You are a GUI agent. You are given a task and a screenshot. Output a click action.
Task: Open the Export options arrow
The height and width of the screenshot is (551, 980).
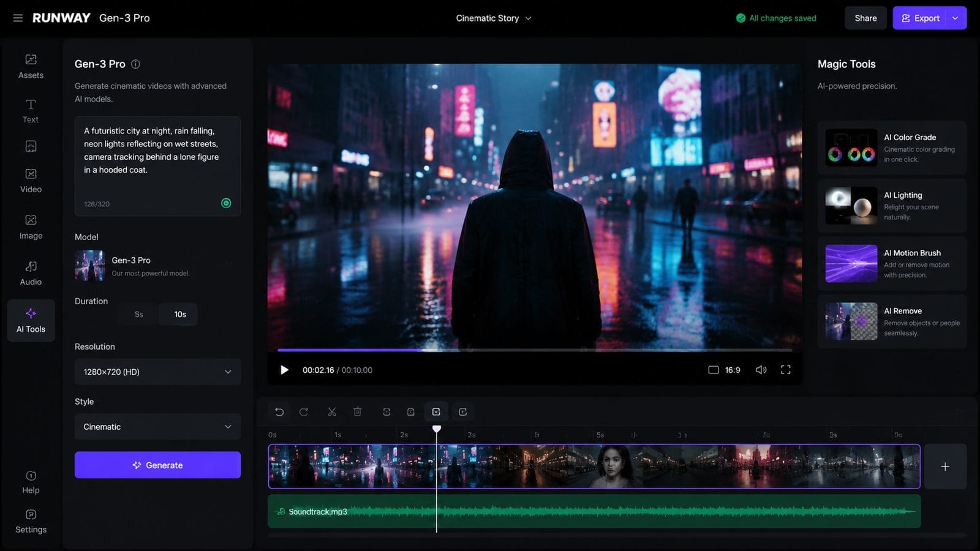click(x=956, y=18)
